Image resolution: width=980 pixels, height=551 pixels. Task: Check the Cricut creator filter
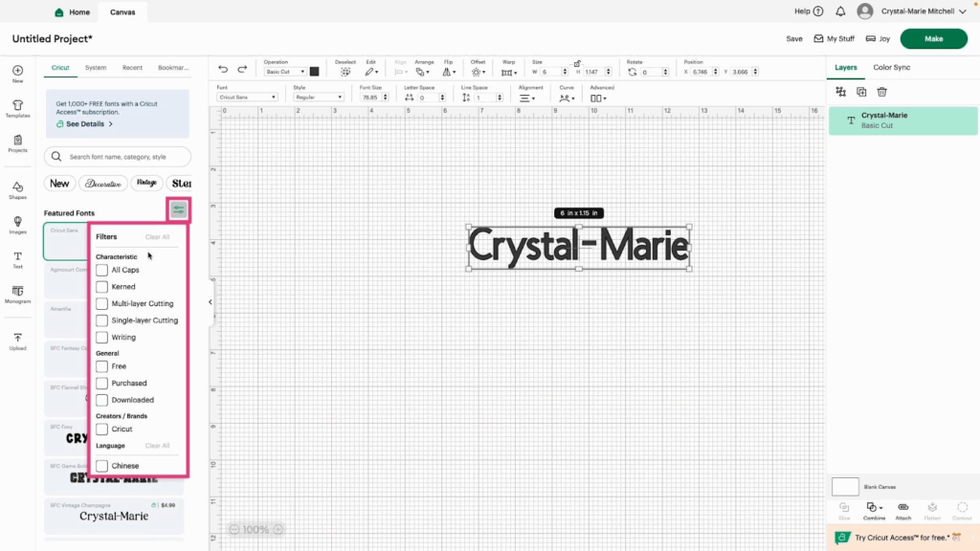(101, 430)
